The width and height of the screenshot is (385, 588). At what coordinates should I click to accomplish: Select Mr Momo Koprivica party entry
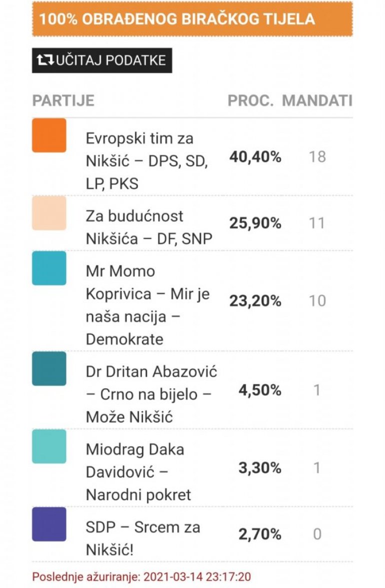tap(147, 305)
